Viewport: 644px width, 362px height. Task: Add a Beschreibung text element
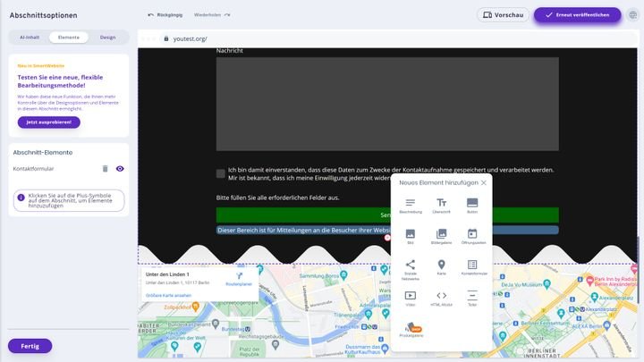tap(411, 206)
